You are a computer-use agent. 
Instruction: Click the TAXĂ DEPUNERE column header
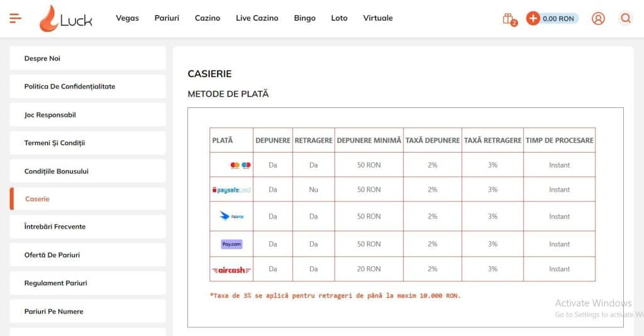[433, 140]
